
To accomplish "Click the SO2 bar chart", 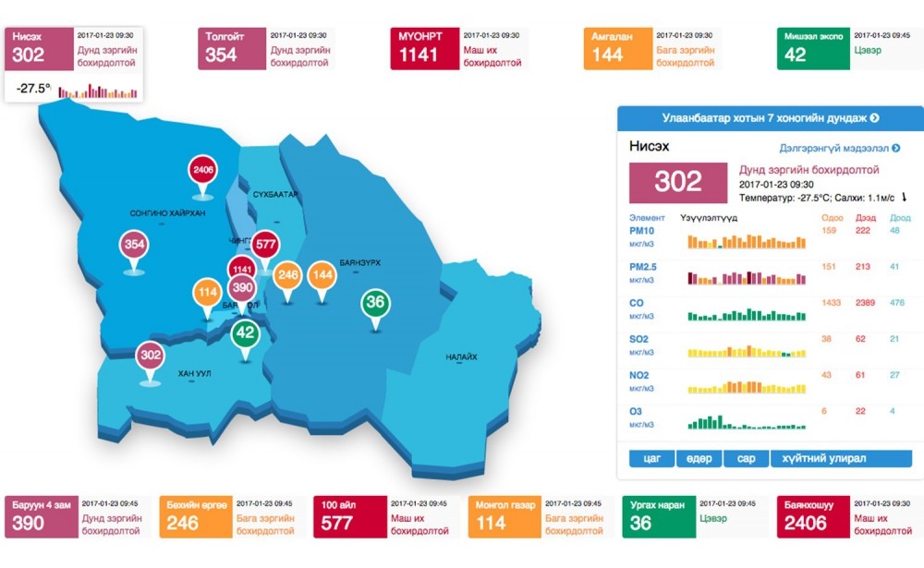I will 747,351.
